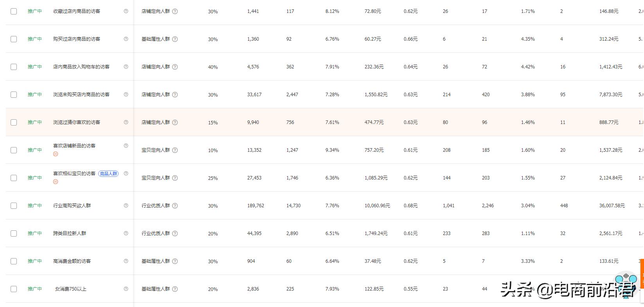The height and width of the screenshot is (307, 644).
Task: Click the 竞品人群 tag badge
Action: 108,174
